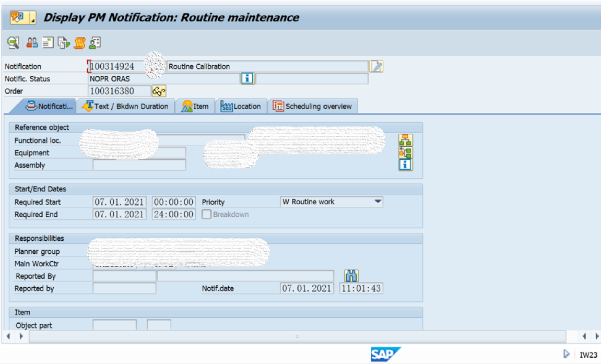Click the document overview toolbar icon
The width and height of the screenshot is (601, 364).
coord(48,42)
